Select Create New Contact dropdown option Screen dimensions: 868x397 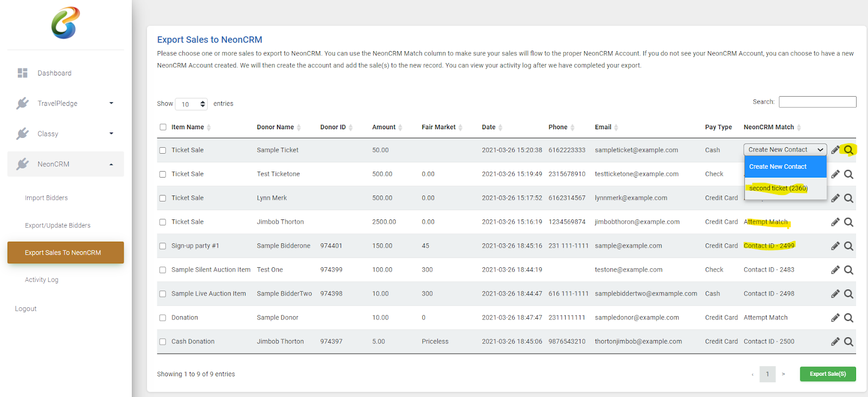point(786,167)
